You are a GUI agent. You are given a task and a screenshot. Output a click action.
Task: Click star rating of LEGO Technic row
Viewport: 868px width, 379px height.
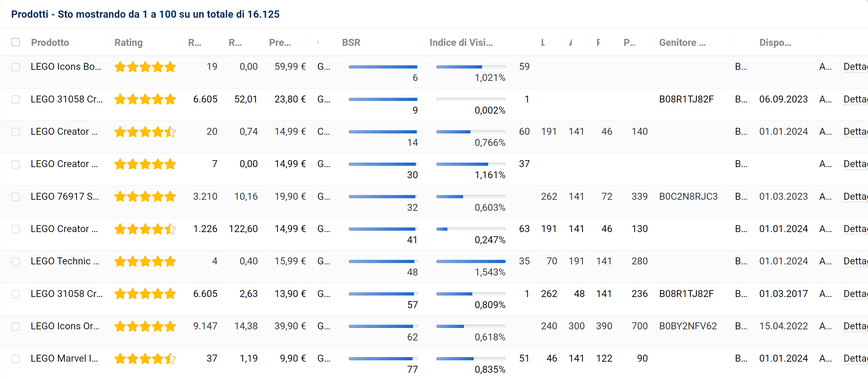click(145, 261)
